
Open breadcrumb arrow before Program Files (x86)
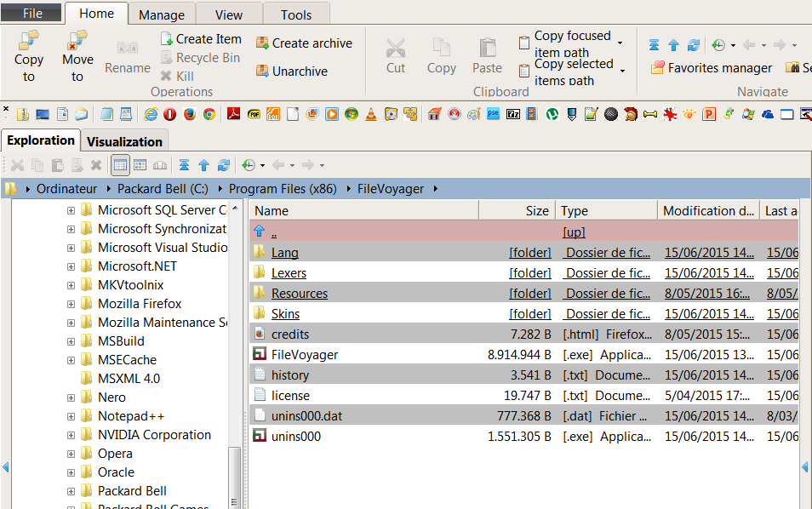coord(220,189)
